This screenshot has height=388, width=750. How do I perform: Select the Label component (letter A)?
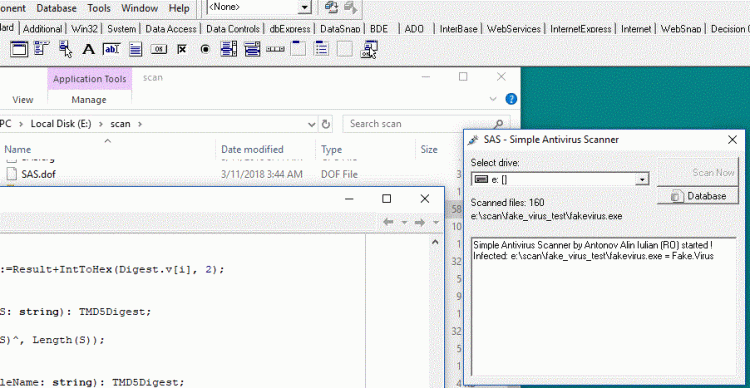click(88, 49)
